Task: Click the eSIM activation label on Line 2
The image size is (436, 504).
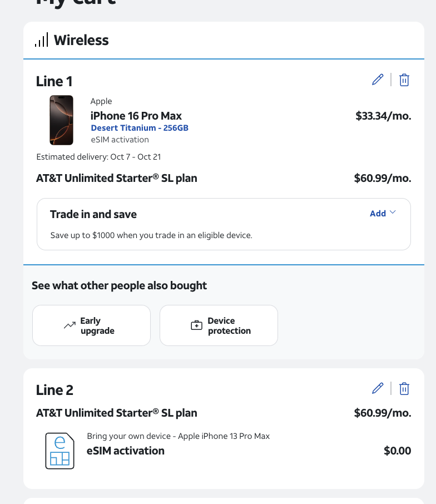Action: point(126,451)
